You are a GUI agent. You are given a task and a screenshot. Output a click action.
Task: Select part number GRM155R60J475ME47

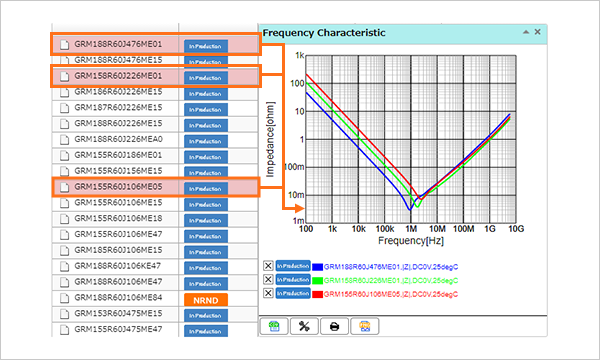(118, 329)
